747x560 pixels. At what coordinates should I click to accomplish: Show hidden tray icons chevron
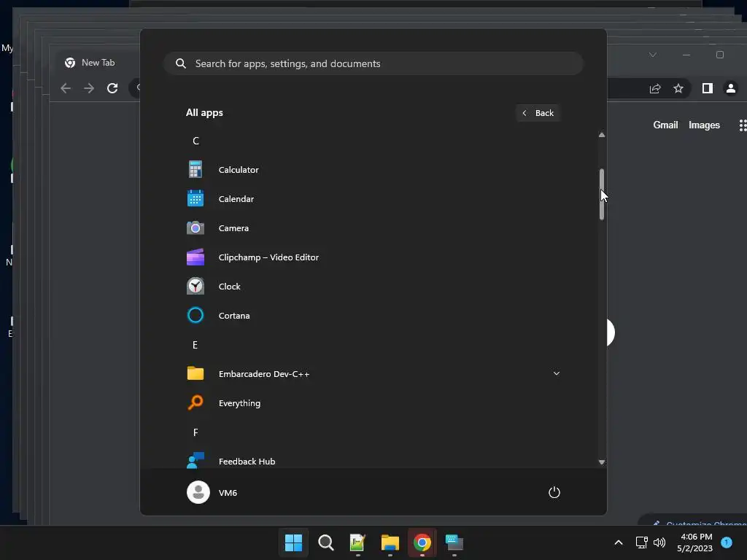(619, 542)
